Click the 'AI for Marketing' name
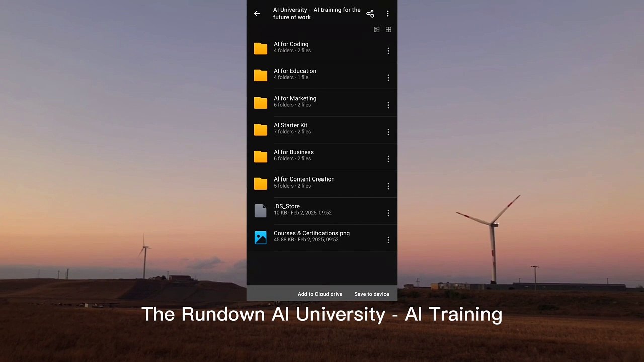This screenshot has width=644, height=362. pyautogui.click(x=295, y=99)
